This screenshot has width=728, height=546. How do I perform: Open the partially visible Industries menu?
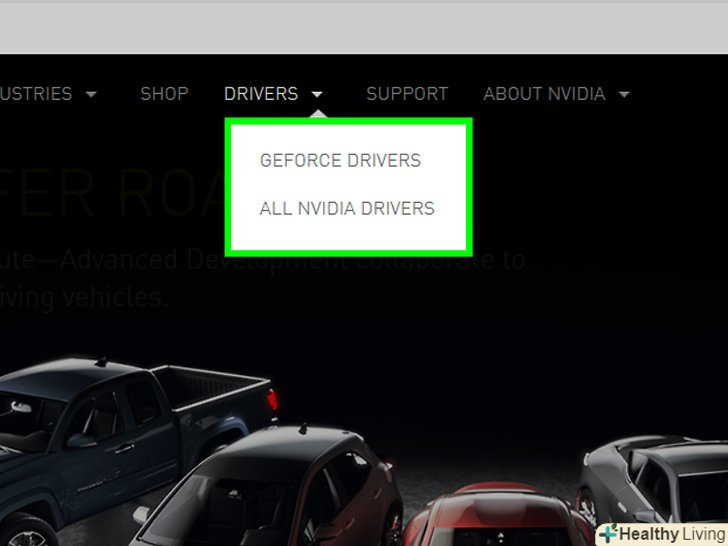pyautogui.click(x=36, y=94)
